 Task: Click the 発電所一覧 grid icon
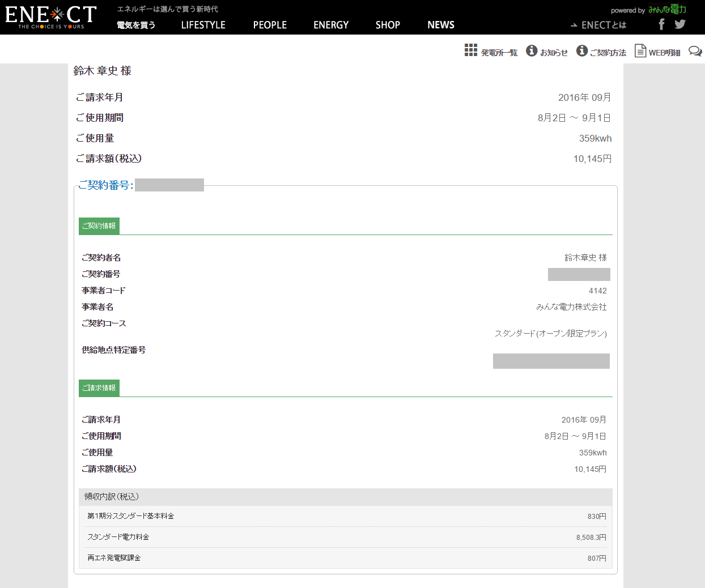471,50
